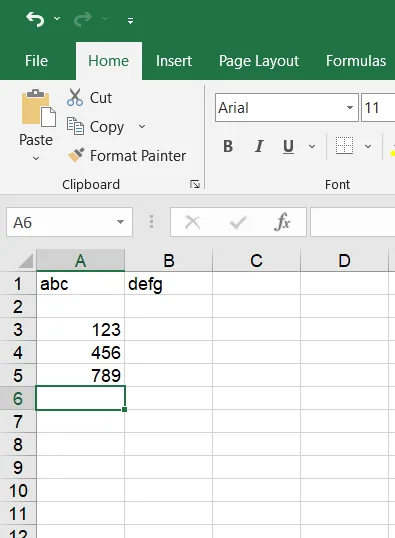Image resolution: width=395 pixels, height=538 pixels.
Task: Click the Paste clipboard icon
Action: coord(38,108)
